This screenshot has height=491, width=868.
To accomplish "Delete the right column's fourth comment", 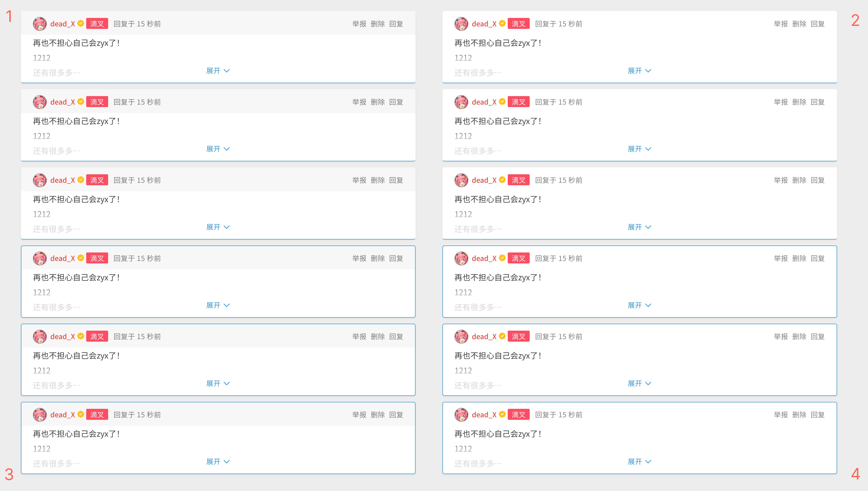I will (799, 259).
